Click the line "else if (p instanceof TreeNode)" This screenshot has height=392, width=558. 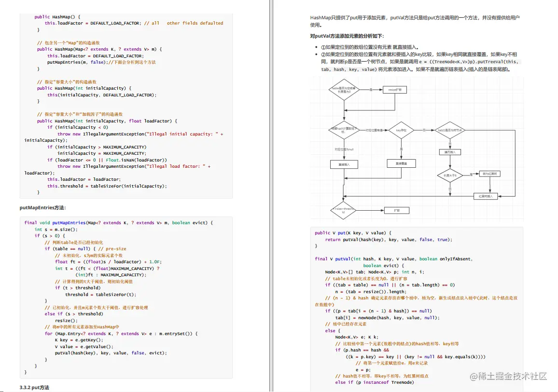pos(375,382)
